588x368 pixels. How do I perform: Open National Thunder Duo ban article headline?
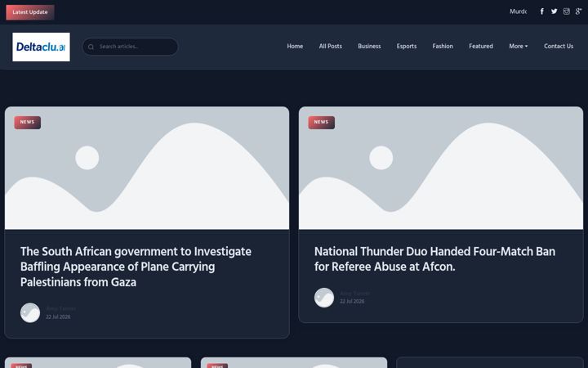point(434,259)
